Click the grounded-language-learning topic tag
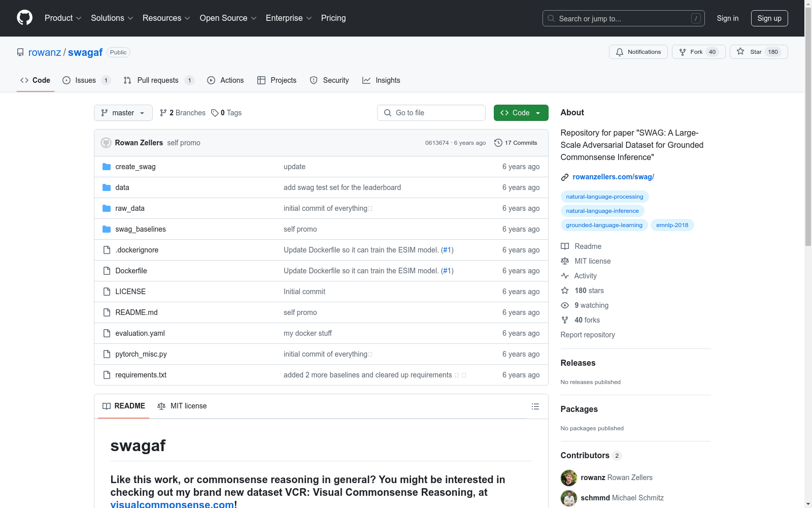 [604, 225]
